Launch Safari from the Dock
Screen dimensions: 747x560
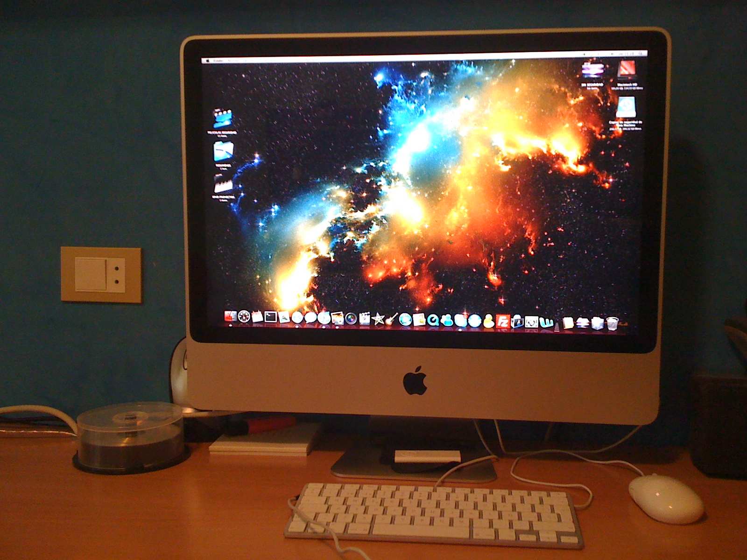coord(297,318)
